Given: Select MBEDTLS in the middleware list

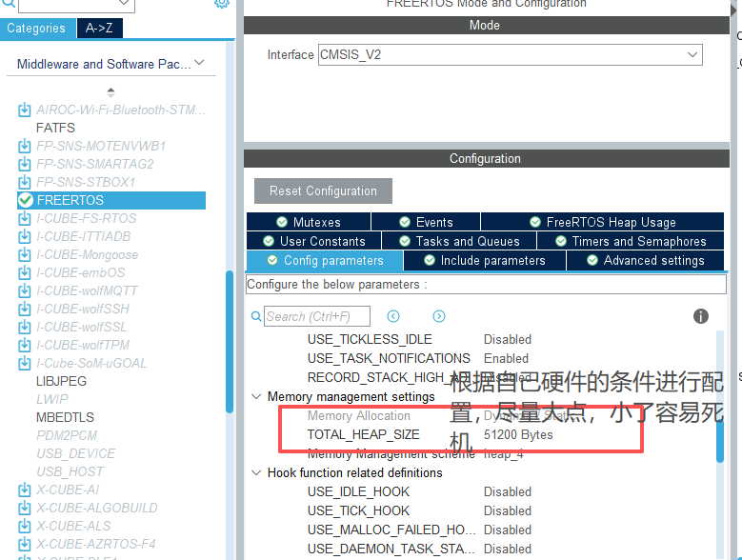Looking at the screenshot, I should [x=66, y=417].
